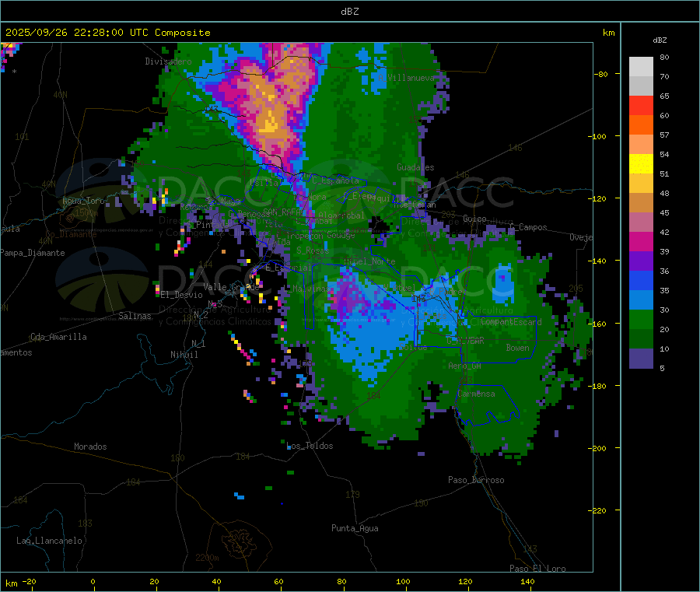Click the '-20' tick on the bottom axis
Image resolution: width=700 pixels, height=592 pixels.
pyautogui.click(x=29, y=581)
